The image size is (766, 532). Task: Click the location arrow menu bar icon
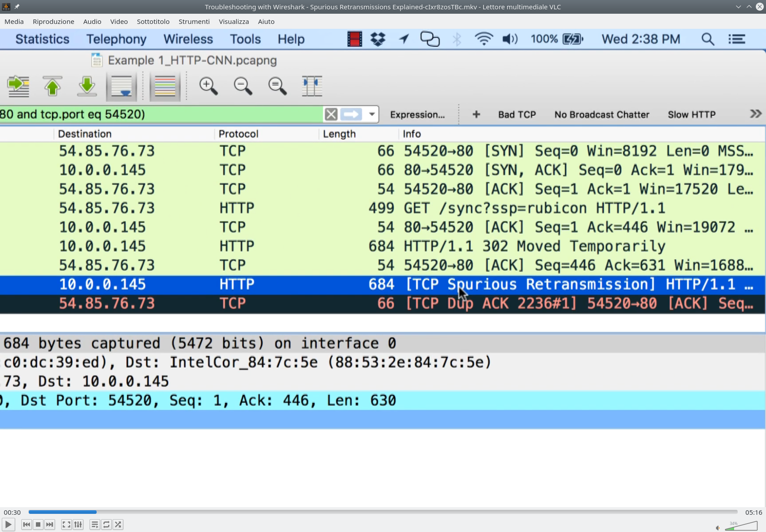(404, 39)
